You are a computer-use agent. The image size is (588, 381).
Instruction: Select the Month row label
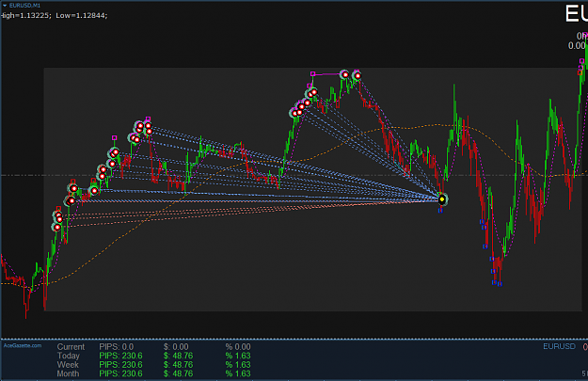coord(68,373)
